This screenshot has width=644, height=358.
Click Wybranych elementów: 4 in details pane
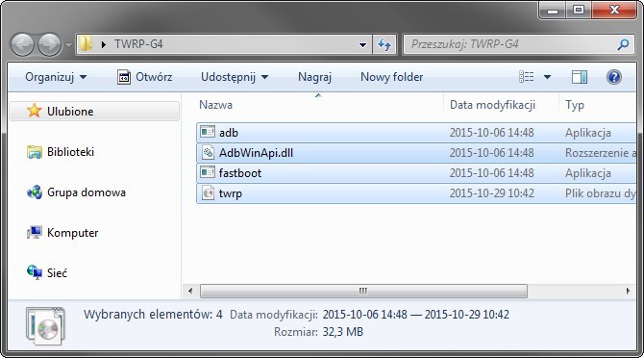point(153,315)
